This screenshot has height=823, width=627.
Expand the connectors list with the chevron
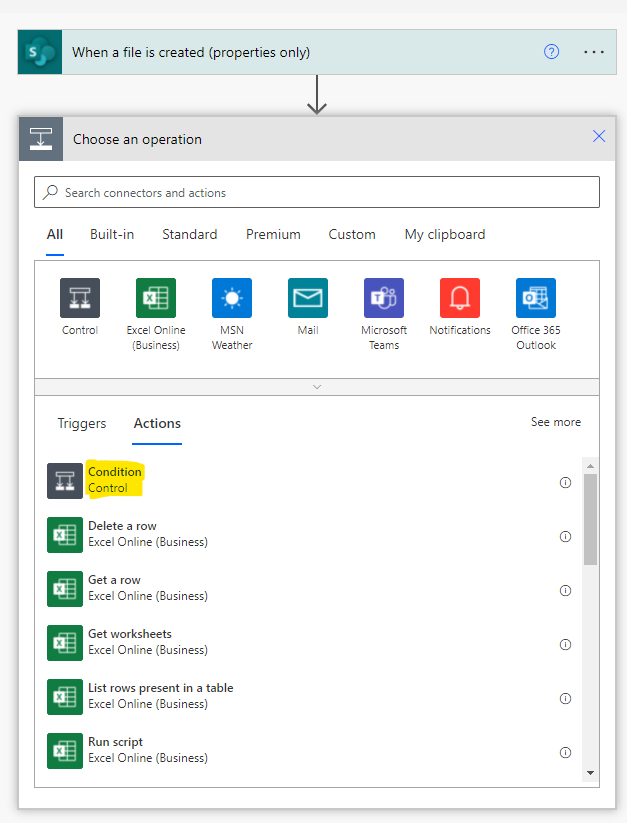(317, 387)
